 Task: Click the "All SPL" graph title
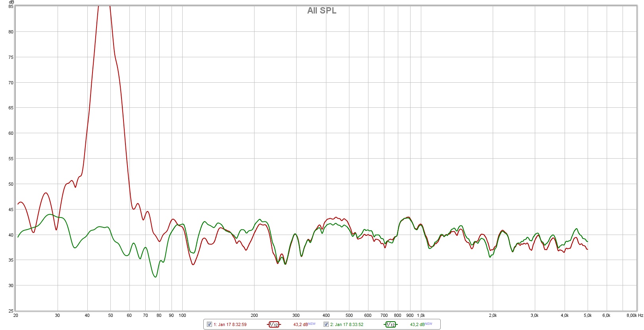click(322, 11)
